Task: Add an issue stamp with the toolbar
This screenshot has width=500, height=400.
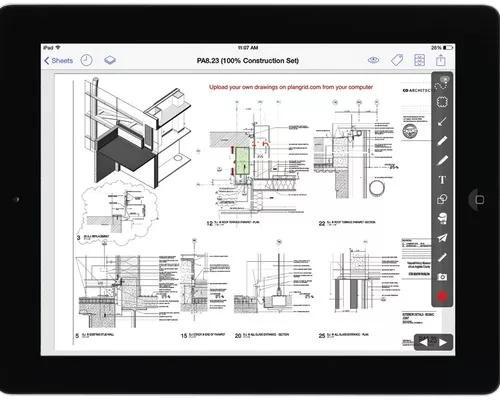Action: [x=442, y=218]
